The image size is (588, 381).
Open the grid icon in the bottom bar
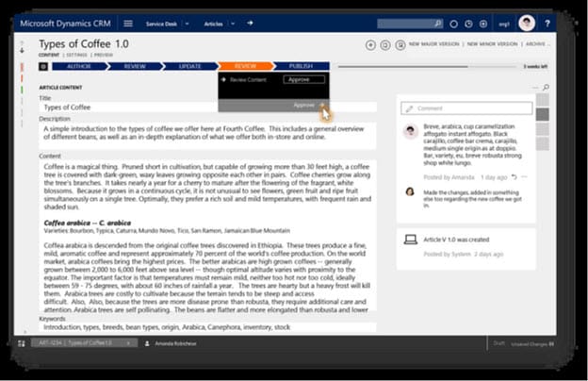pyautogui.click(x=22, y=343)
